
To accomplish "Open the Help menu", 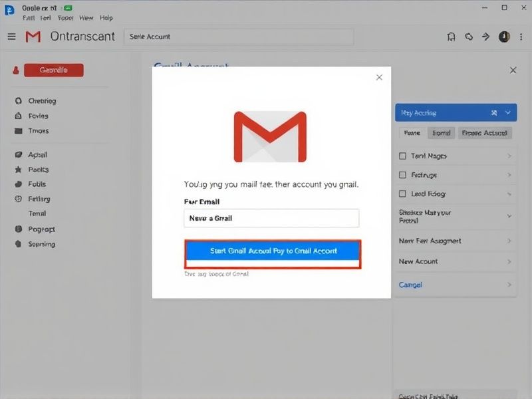I will [x=106, y=18].
